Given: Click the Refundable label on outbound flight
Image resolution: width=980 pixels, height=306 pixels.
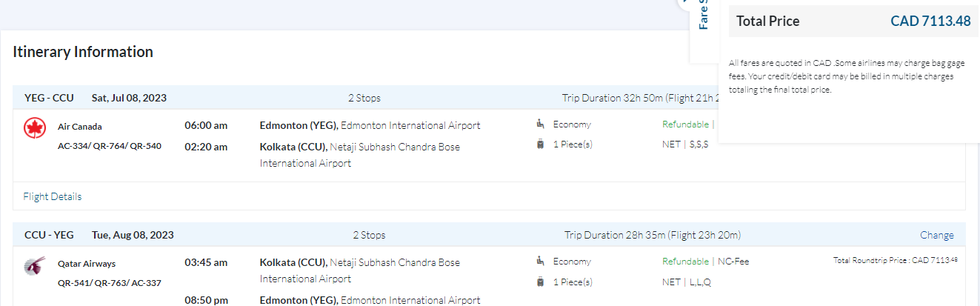Looking at the screenshot, I should click(x=685, y=124).
